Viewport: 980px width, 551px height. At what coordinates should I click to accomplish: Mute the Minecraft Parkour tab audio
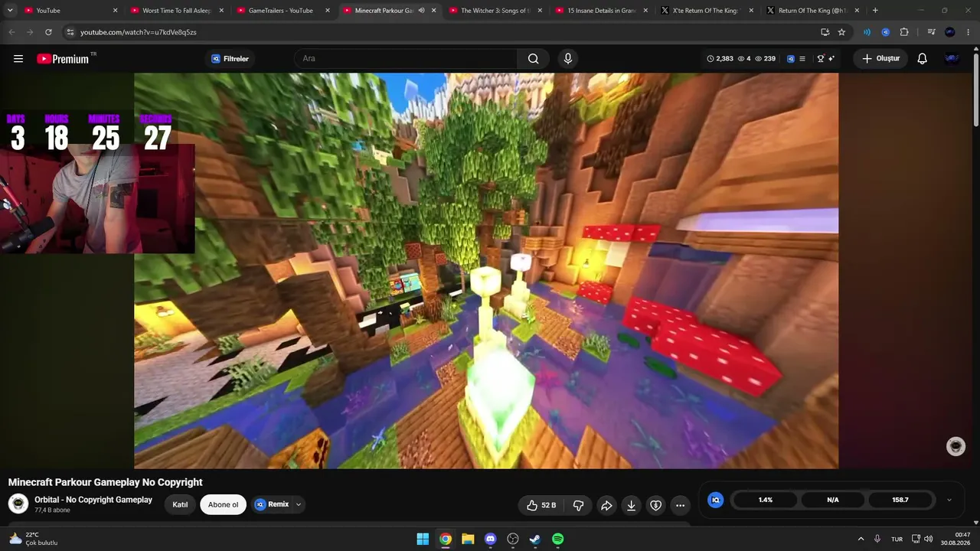pyautogui.click(x=421, y=11)
